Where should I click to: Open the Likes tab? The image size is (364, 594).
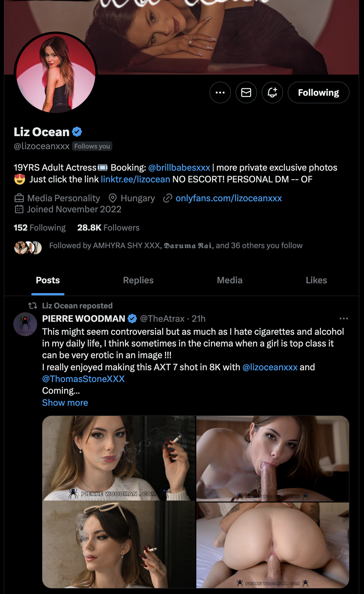coord(316,280)
